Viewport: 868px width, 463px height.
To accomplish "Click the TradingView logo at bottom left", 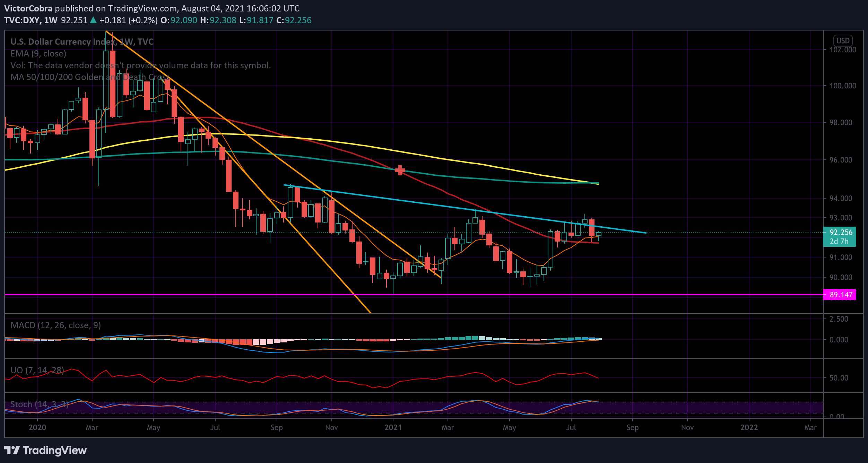I will click(45, 450).
